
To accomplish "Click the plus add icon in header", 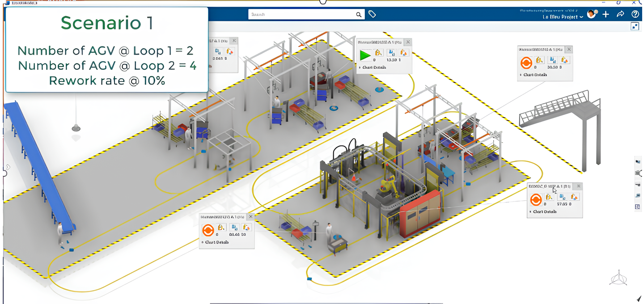I will tap(606, 14).
